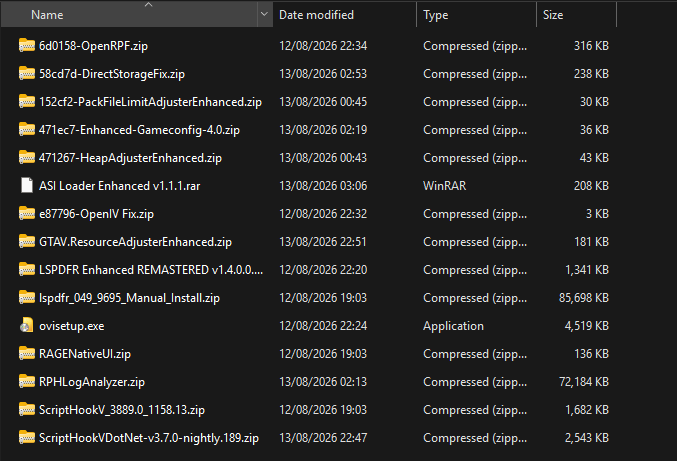Image resolution: width=677 pixels, height=461 pixels.
Task: Sort files by the Size column header
Action: (x=553, y=15)
